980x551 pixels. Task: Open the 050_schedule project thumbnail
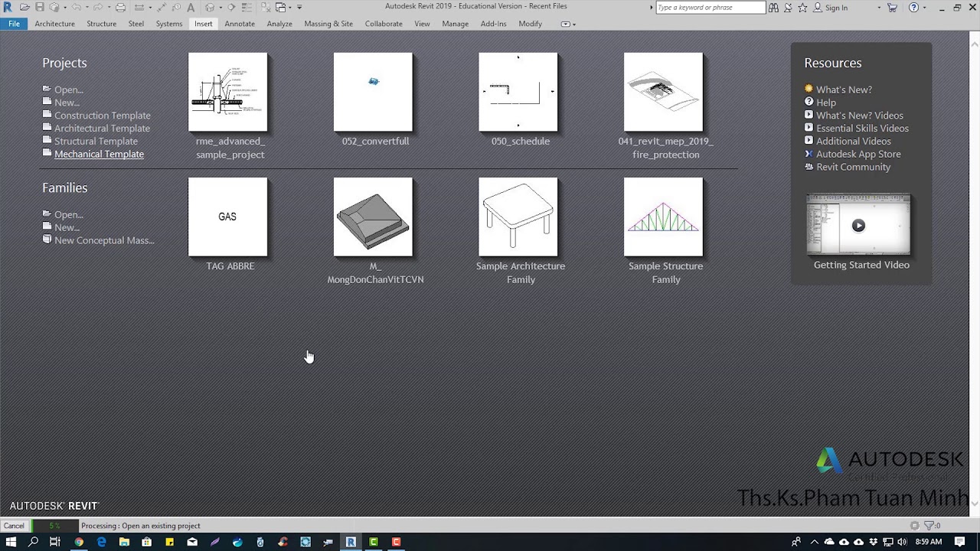tap(518, 92)
